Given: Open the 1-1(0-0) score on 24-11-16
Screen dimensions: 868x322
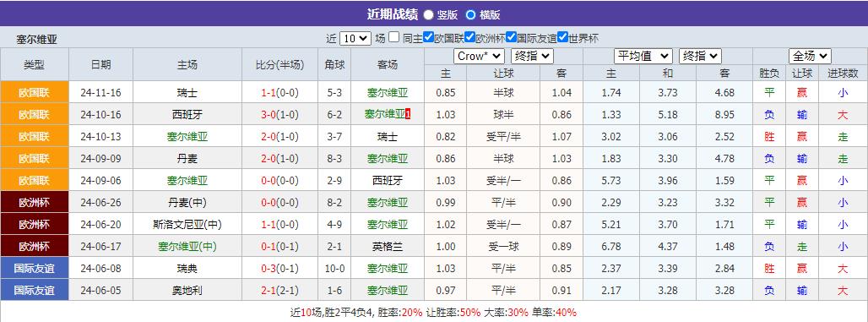Looking at the screenshot, I should (279, 93).
